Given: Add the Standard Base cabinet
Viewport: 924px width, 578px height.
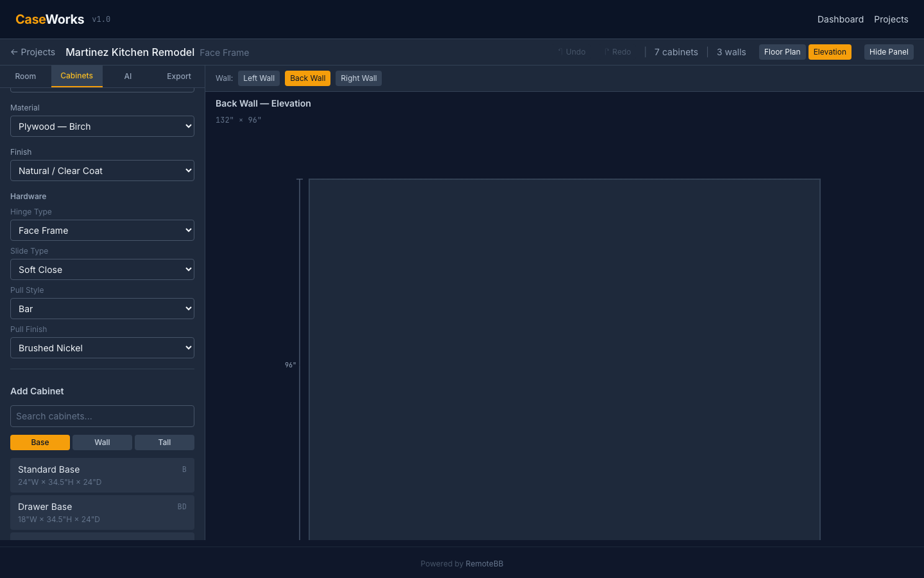Looking at the screenshot, I should (x=102, y=475).
